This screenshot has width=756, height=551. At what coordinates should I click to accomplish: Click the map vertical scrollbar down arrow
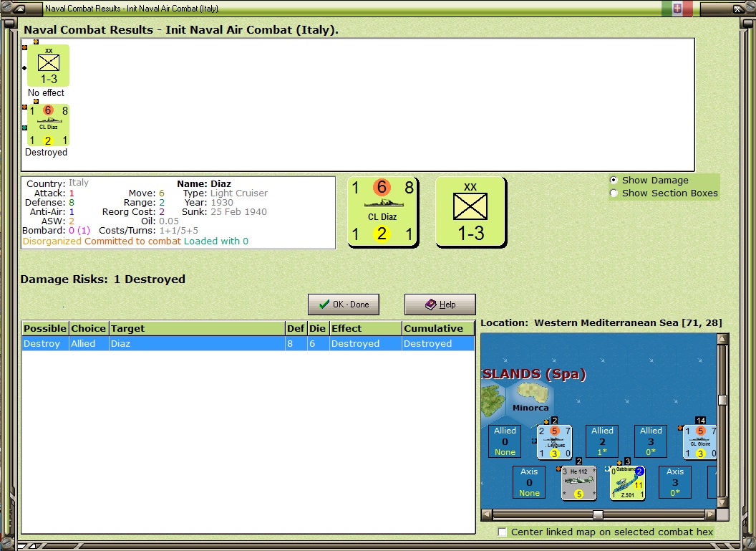(722, 502)
